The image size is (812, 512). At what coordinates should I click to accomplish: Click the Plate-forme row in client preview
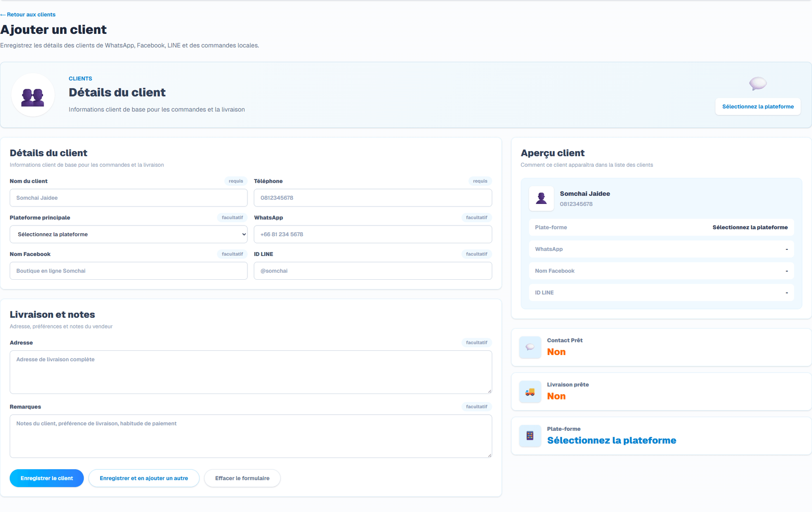click(661, 227)
